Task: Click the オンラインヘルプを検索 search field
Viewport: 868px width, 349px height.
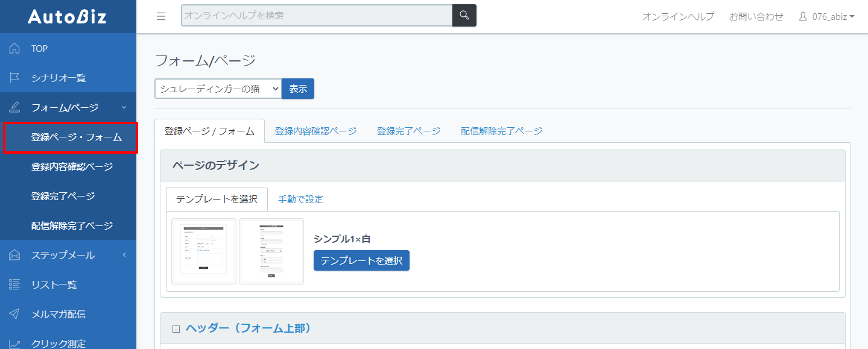Action: pyautogui.click(x=317, y=16)
